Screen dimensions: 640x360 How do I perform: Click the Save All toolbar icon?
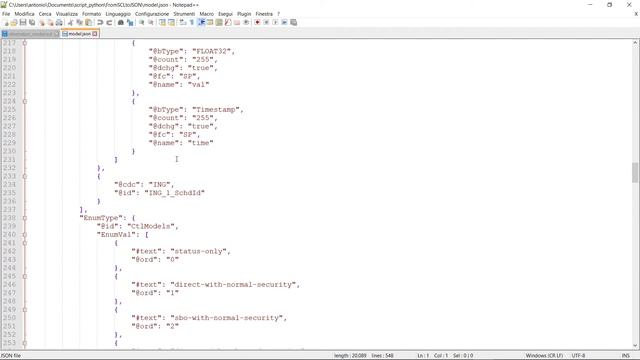(32, 22)
